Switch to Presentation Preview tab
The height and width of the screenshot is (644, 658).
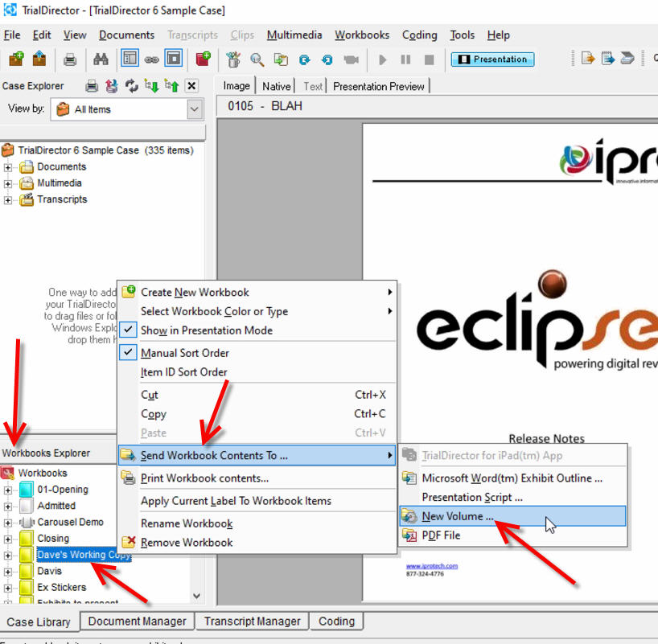pos(379,86)
